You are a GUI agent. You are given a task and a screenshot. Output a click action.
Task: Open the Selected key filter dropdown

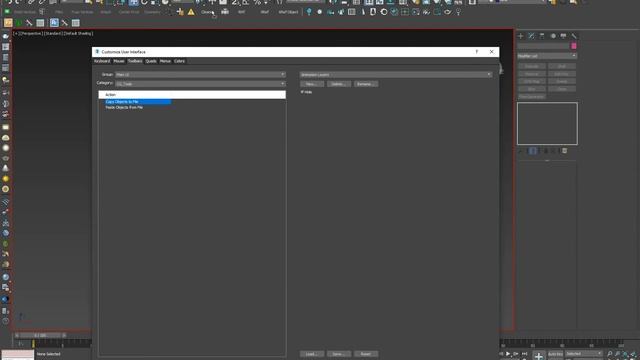click(583, 353)
